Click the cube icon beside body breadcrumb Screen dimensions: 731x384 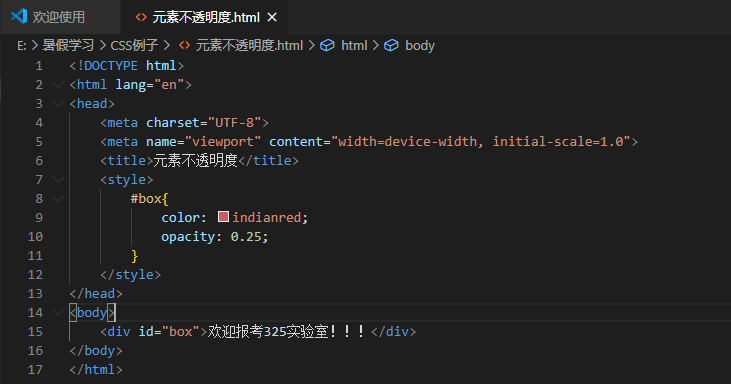point(391,45)
